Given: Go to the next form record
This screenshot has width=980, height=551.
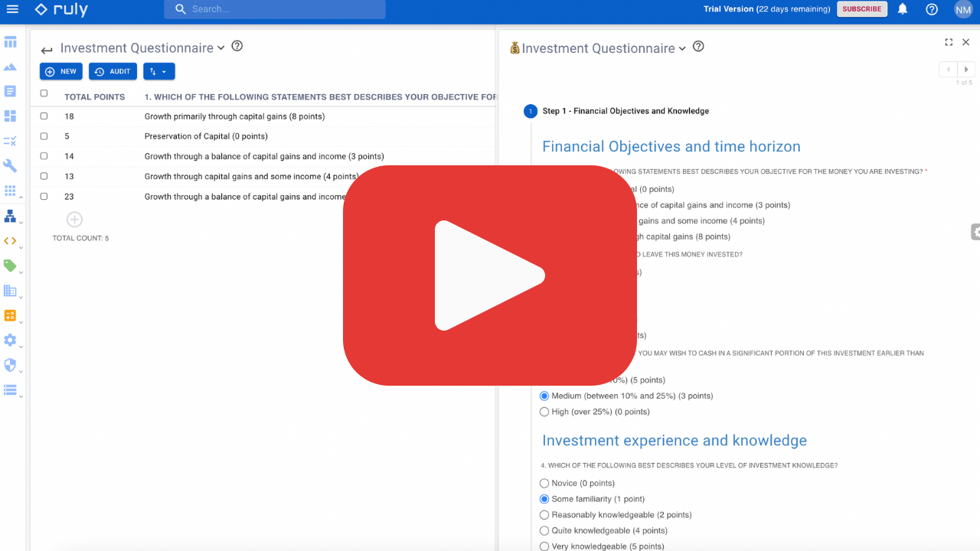Looking at the screenshot, I should tap(967, 70).
